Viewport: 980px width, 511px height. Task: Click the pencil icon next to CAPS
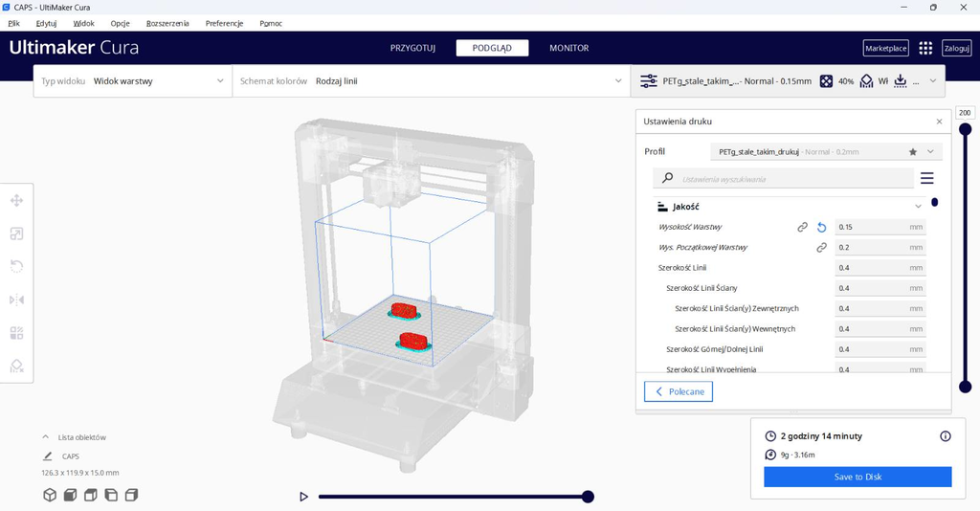(48, 456)
